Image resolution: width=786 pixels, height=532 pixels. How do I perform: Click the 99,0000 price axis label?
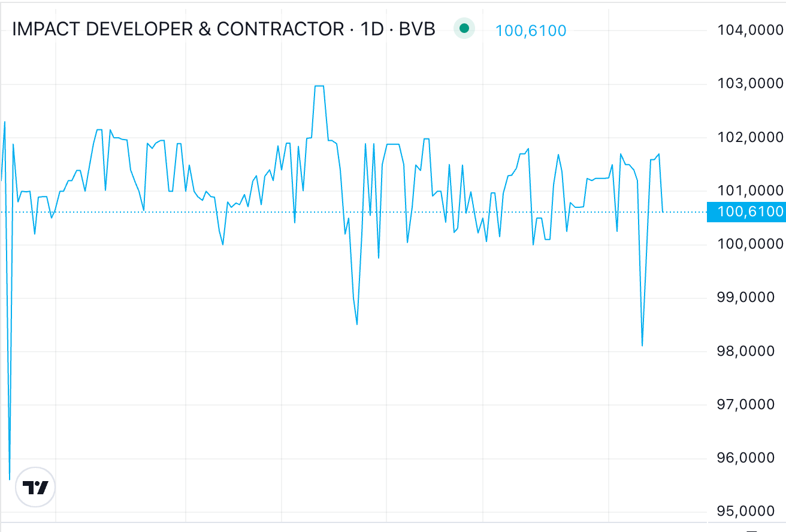coord(750,298)
